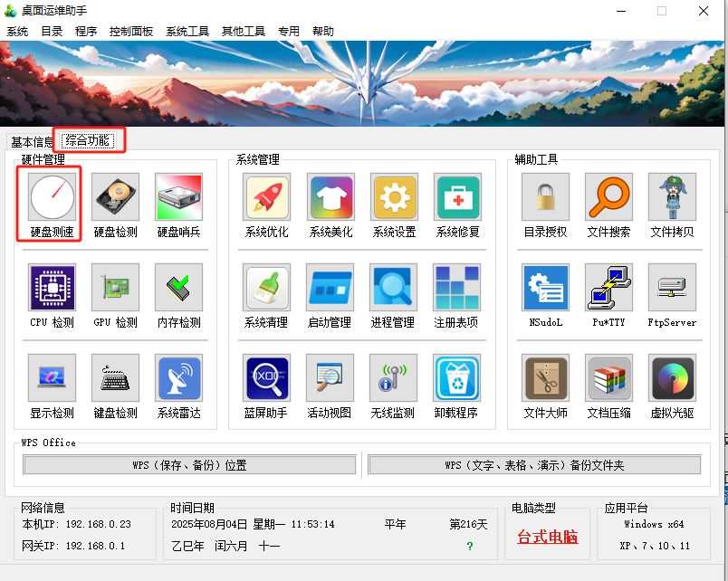
Task: Run the 内存检测 memory test
Action: point(178,287)
